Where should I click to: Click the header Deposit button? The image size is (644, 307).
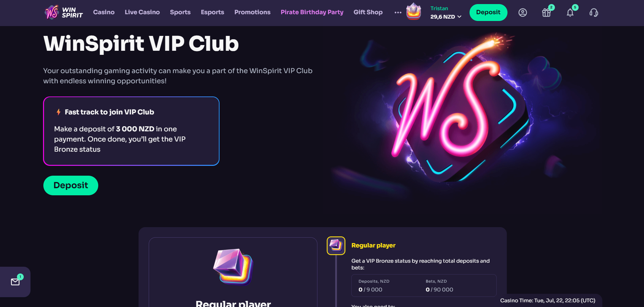pyautogui.click(x=488, y=13)
